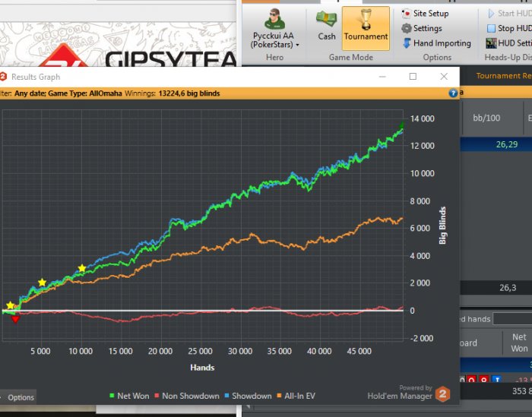Select the 26,3 summary value
The image size is (532, 417).
pos(508,288)
